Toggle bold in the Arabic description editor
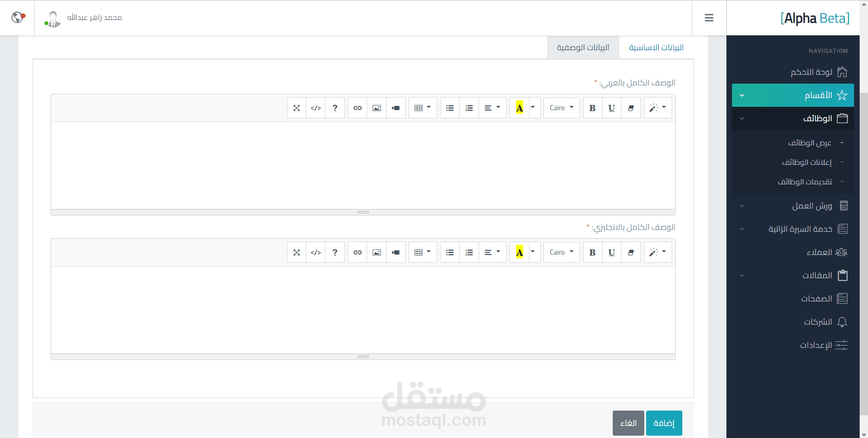Viewport: 868px width, 438px height. [592, 108]
